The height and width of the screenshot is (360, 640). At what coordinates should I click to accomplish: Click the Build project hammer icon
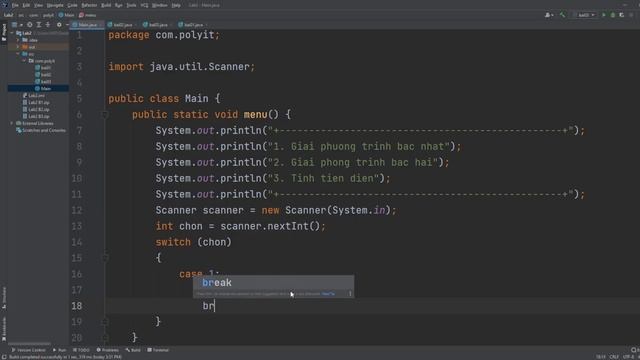[x=562, y=15]
